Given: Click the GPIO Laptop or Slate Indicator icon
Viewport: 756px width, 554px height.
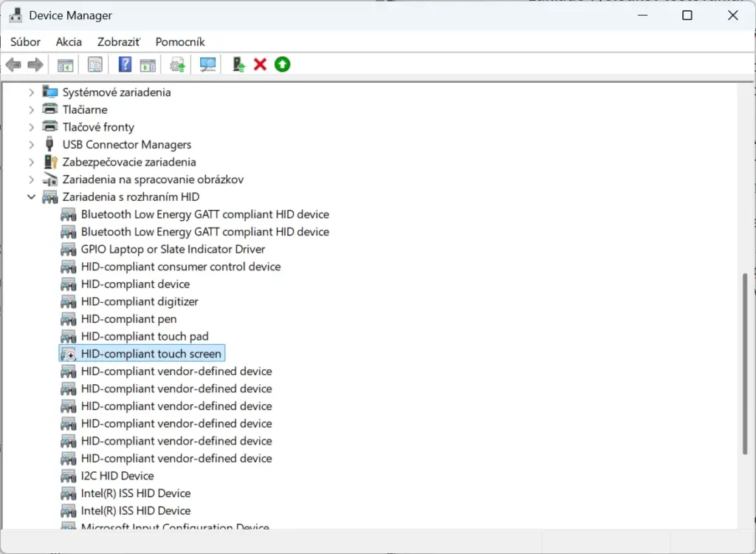Looking at the screenshot, I should 69,250.
